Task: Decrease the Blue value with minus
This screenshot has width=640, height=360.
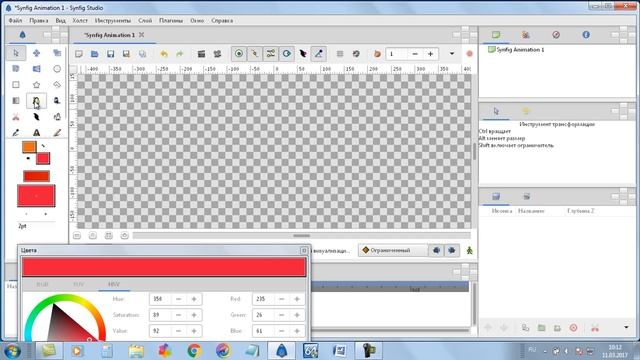Action: click(281, 331)
